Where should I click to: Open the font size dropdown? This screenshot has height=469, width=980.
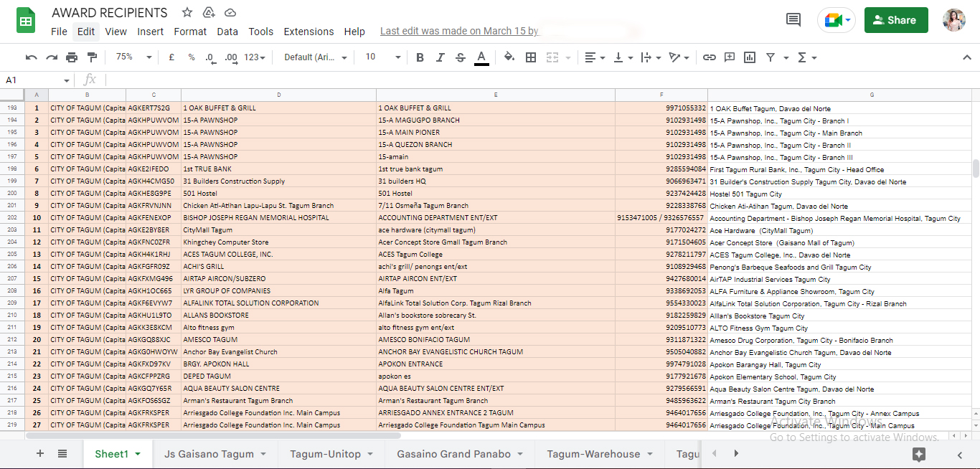coord(382,57)
